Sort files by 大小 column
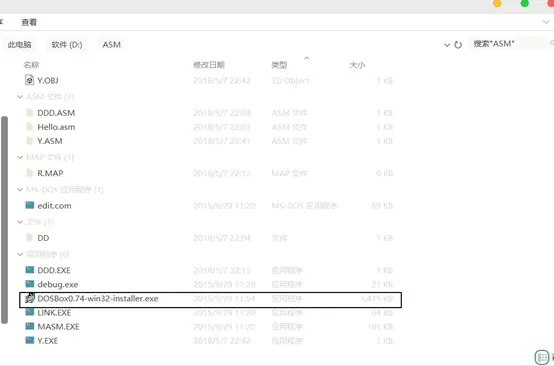 [357, 65]
